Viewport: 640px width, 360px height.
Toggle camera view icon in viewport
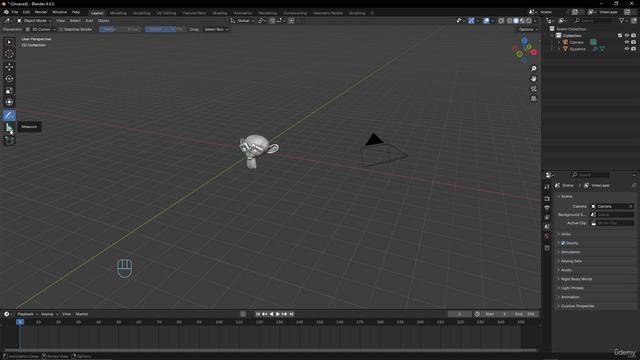pos(533,89)
